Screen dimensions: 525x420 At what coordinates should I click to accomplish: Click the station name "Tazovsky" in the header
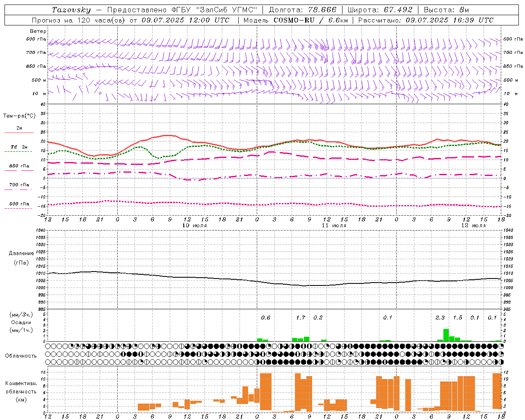click(x=71, y=10)
